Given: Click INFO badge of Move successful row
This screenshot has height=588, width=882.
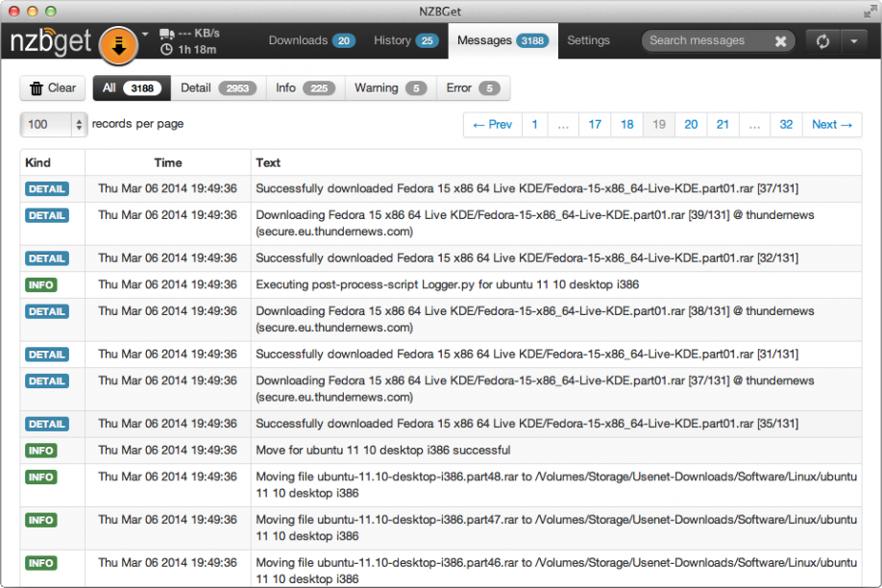Looking at the screenshot, I should click(x=41, y=451).
